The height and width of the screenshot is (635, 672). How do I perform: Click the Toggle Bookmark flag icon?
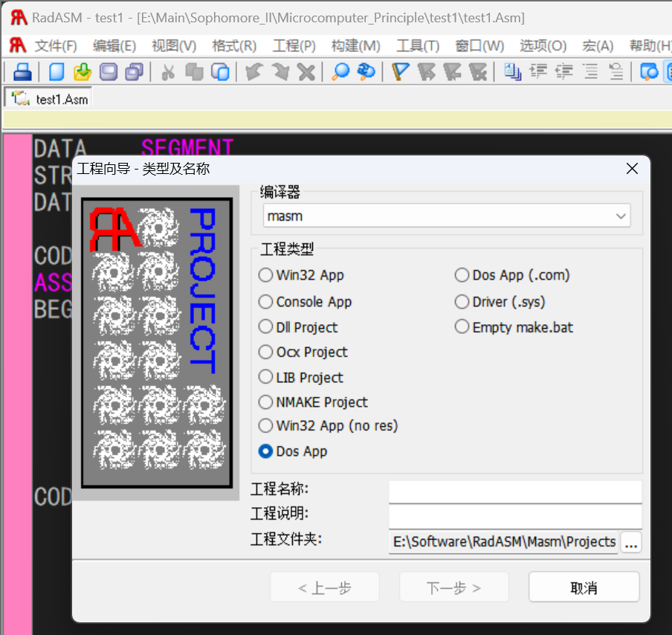click(401, 72)
